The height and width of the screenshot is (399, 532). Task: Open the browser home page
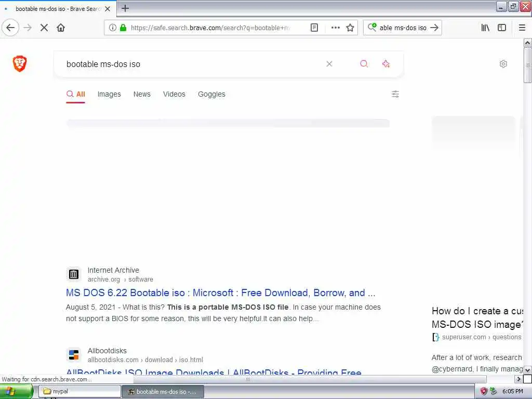click(x=61, y=28)
